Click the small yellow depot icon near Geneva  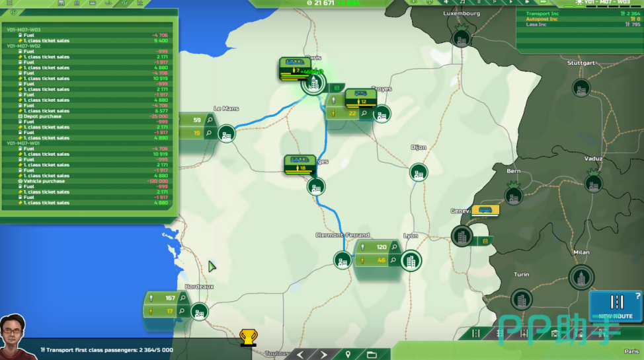tap(485, 241)
